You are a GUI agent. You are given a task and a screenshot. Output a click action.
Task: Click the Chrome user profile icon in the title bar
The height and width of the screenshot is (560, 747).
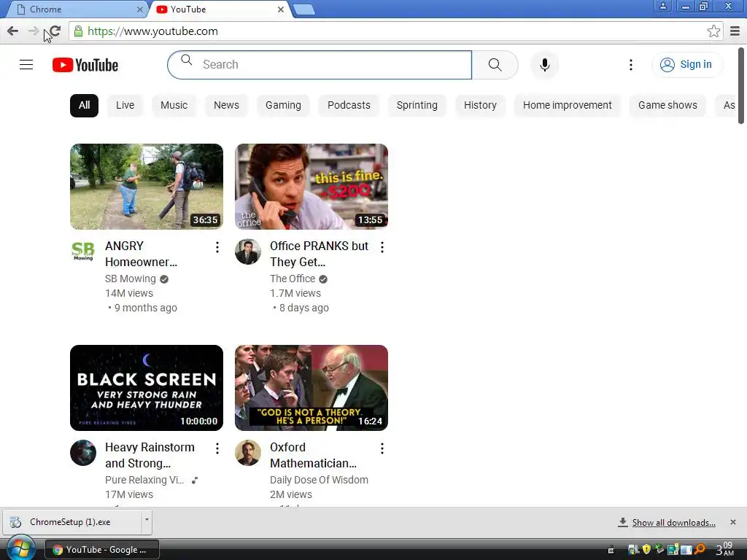point(662,7)
